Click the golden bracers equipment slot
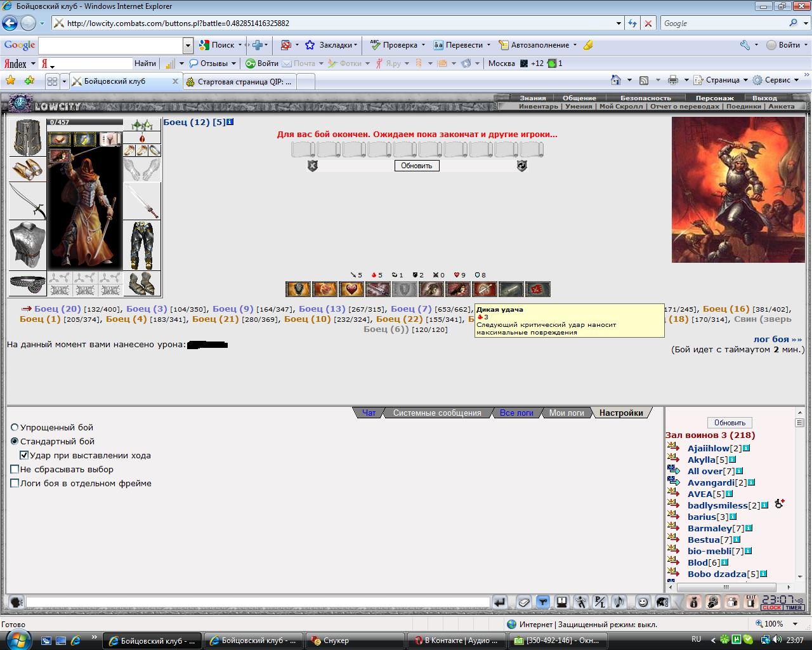The image size is (812, 650). 27,169
